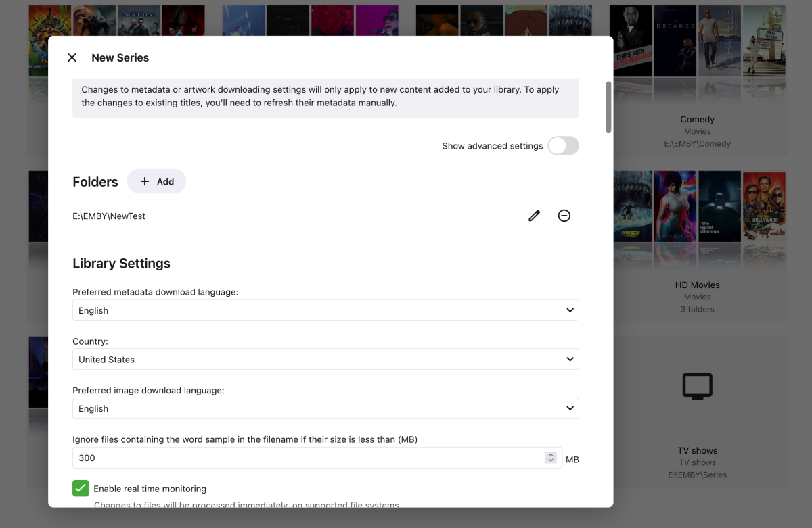Image resolution: width=812 pixels, height=528 pixels.
Task: Click the Add button in the Folders section
Action: click(x=156, y=181)
